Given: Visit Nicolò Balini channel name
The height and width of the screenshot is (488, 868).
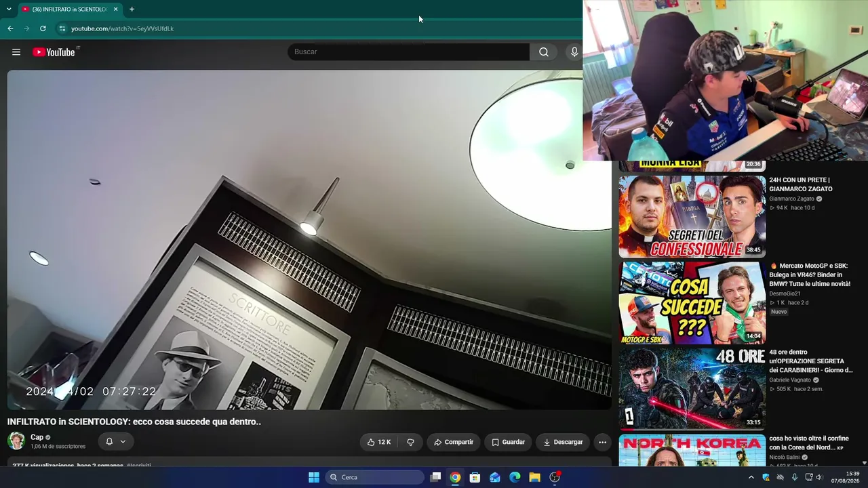Looking at the screenshot, I should pyautogui.click(x=785, y=457).
